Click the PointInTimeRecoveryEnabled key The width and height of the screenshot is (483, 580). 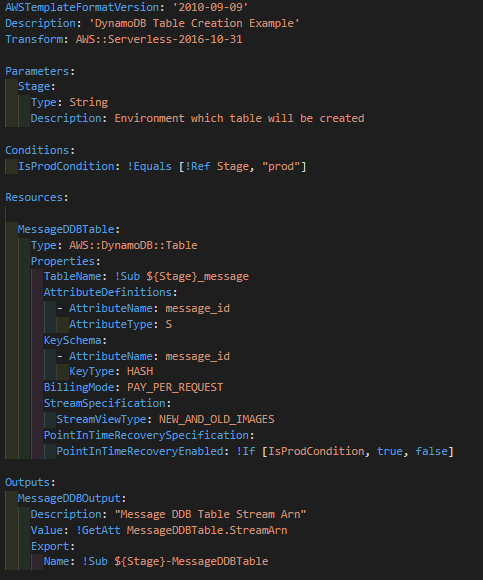[140, 451]
